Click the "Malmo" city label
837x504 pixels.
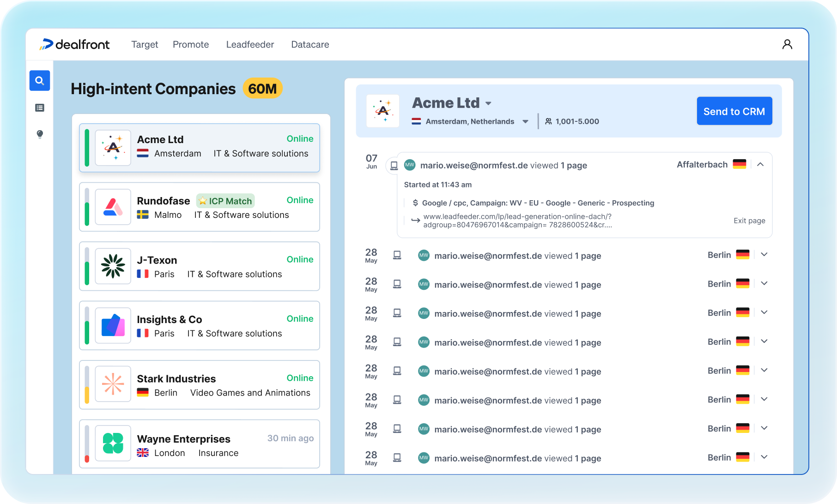tap(168, 215)
